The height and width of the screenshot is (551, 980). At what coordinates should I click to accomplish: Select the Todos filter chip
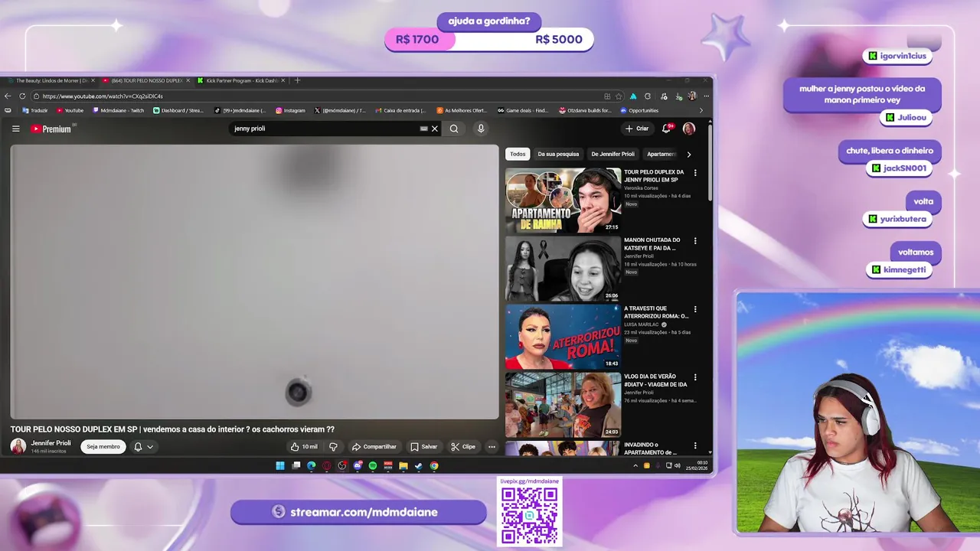click(518, 154)
